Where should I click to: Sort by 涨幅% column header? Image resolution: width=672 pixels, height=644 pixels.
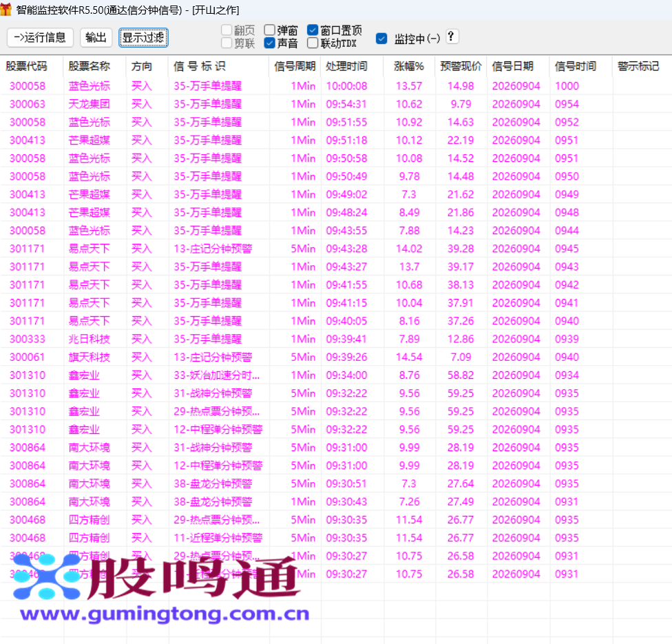pos(409,66)
